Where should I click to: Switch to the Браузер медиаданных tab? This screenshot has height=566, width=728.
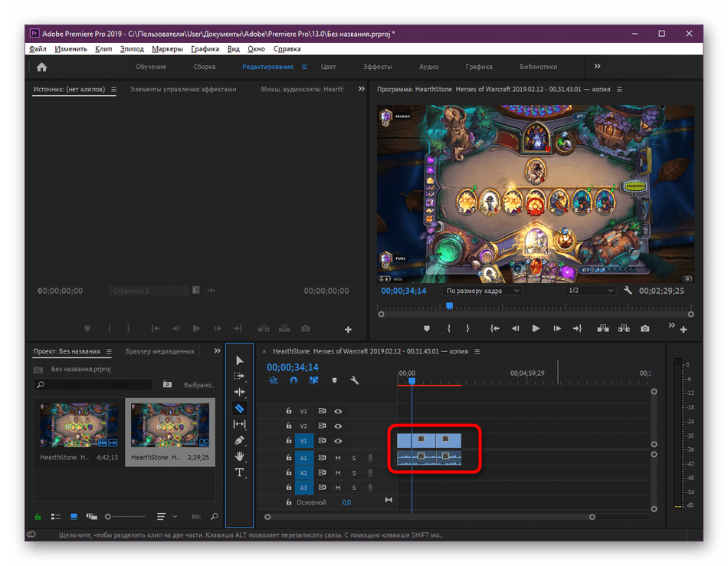click(160, 351)
